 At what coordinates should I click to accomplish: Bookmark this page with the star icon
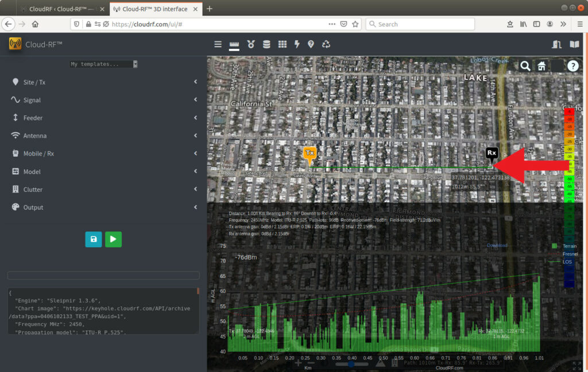pyautogui.click(x=355, y=24)
